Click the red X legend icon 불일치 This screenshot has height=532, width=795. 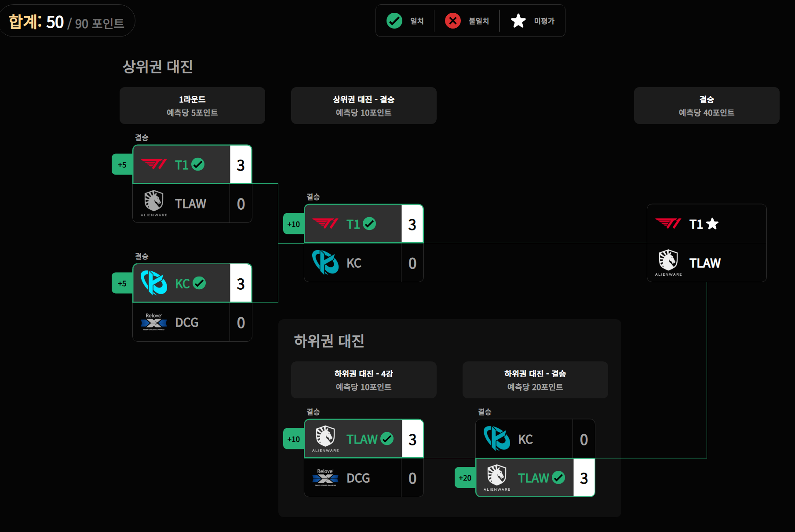tap(453, 21)
